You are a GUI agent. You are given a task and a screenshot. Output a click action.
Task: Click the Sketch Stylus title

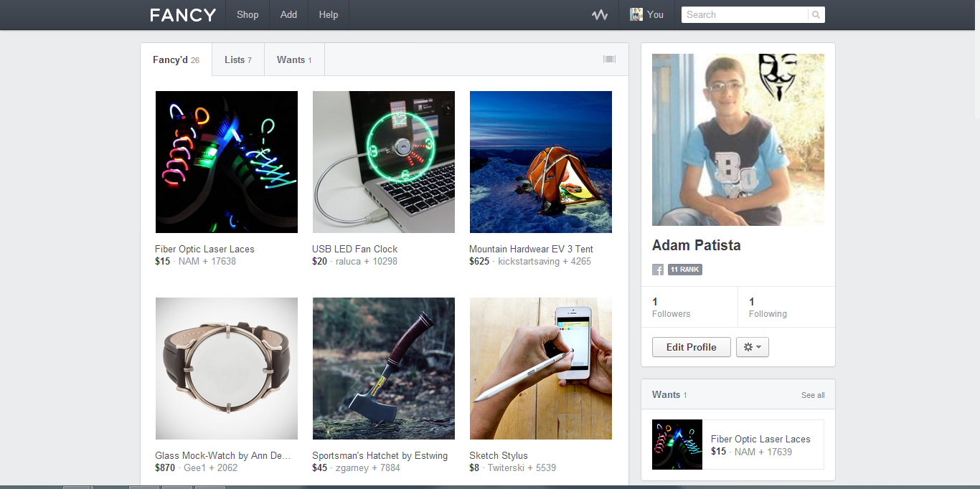499,455
